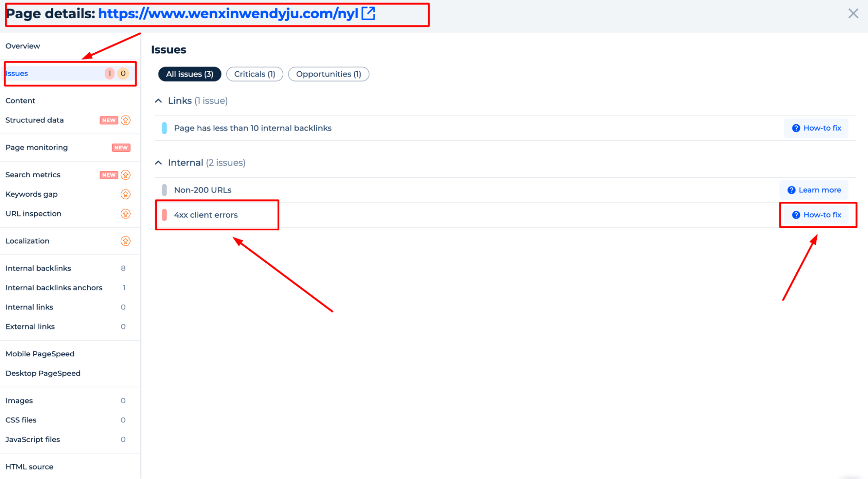
Task: Collapse the Internal issue group
Action: (x=158, y=163)
